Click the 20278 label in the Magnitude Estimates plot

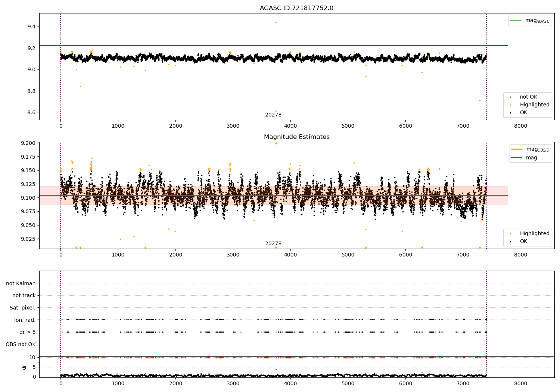tap(273, 244)
